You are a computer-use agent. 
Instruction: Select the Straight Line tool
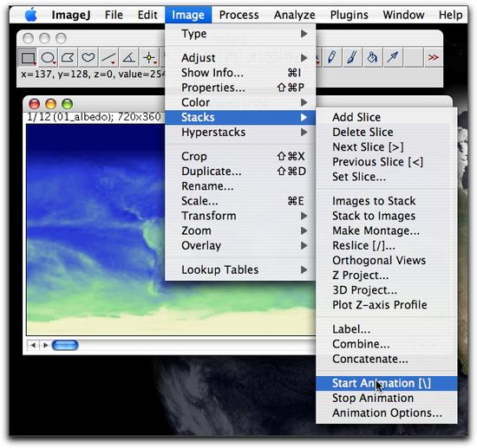(108, 57)
